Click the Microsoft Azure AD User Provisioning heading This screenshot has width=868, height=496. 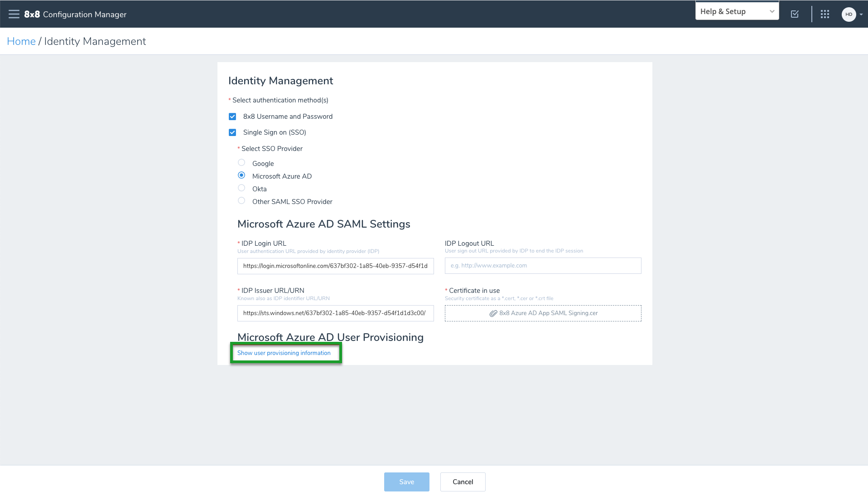point(331,337)
